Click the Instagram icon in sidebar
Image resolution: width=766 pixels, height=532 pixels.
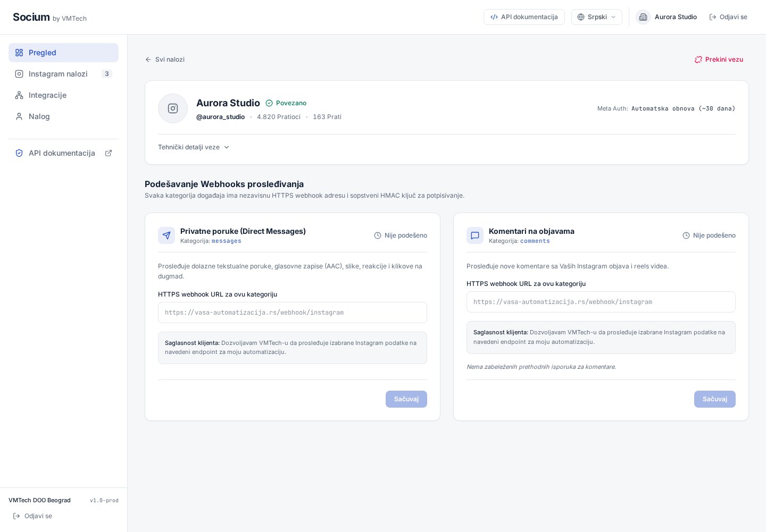pyautogui.click(x=19, y=74)
